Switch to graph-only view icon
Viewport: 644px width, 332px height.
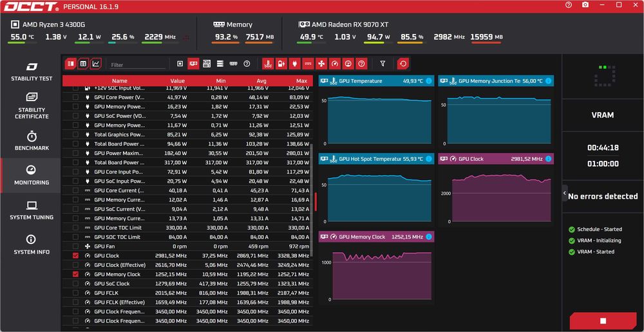tap(96, 64)
